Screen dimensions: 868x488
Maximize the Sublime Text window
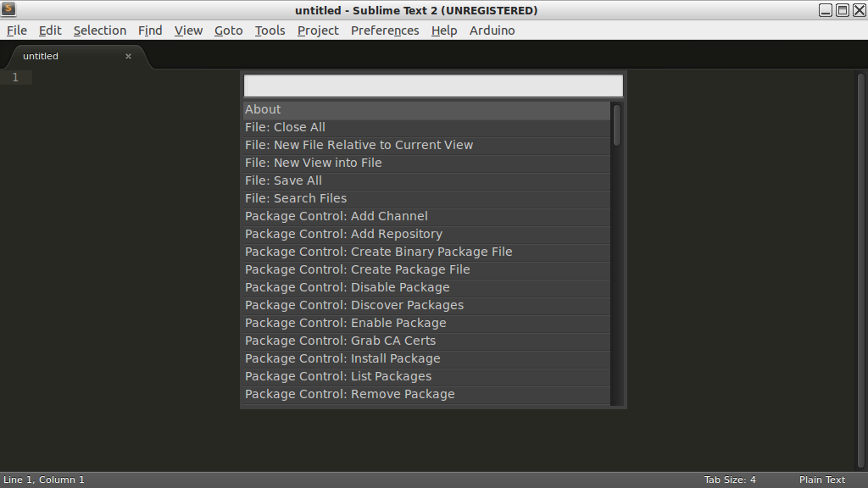[843, 10]
